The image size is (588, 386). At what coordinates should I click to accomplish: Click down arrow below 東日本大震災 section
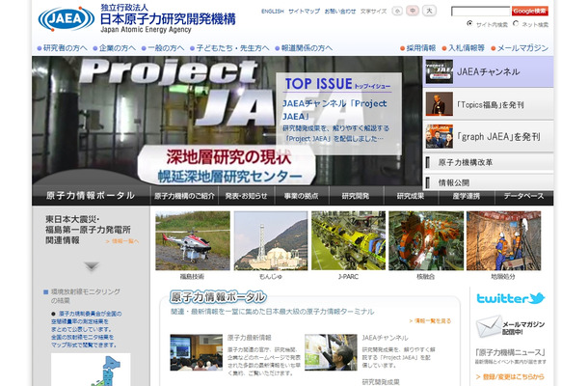coord(92,267)
